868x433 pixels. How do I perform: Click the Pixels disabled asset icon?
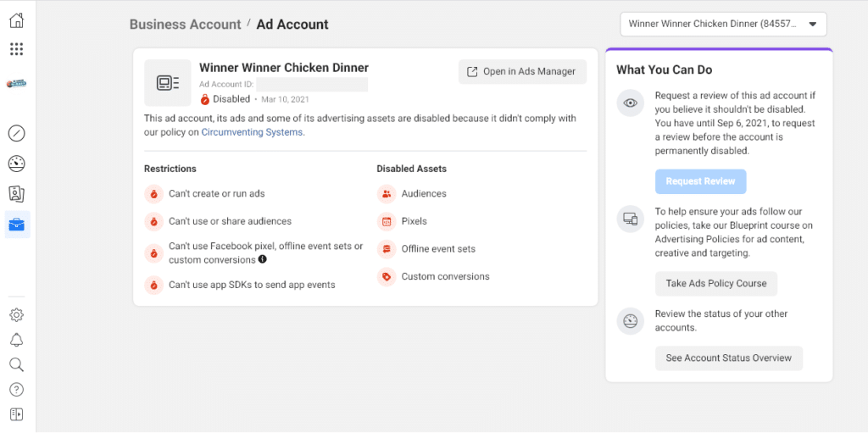pyautogui.click(x=387, y=221)
